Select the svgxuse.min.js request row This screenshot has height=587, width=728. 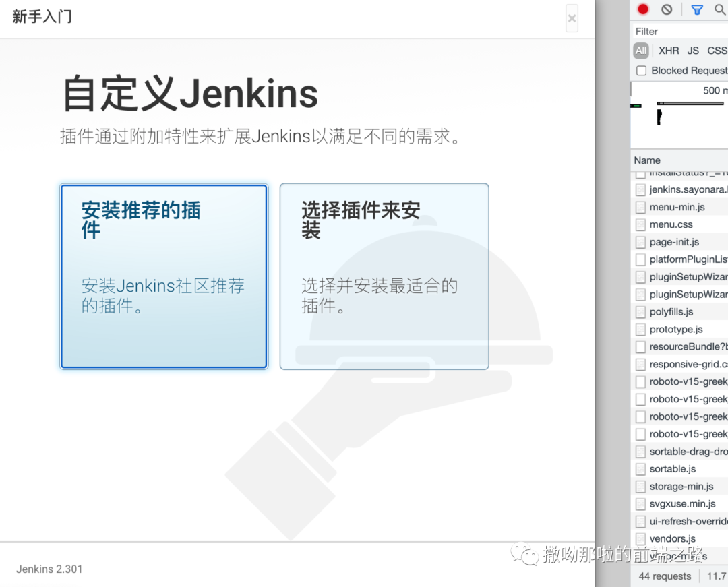click(x=679, y=504)
